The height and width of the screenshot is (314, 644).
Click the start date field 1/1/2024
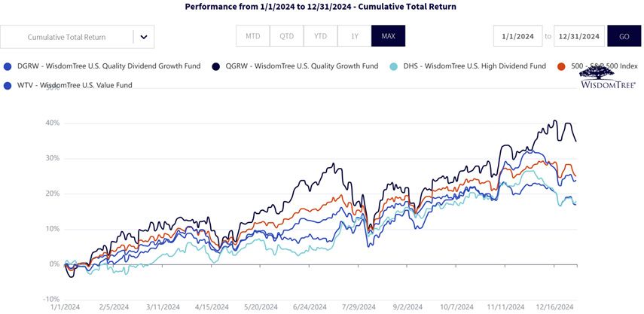pos(518,36)
